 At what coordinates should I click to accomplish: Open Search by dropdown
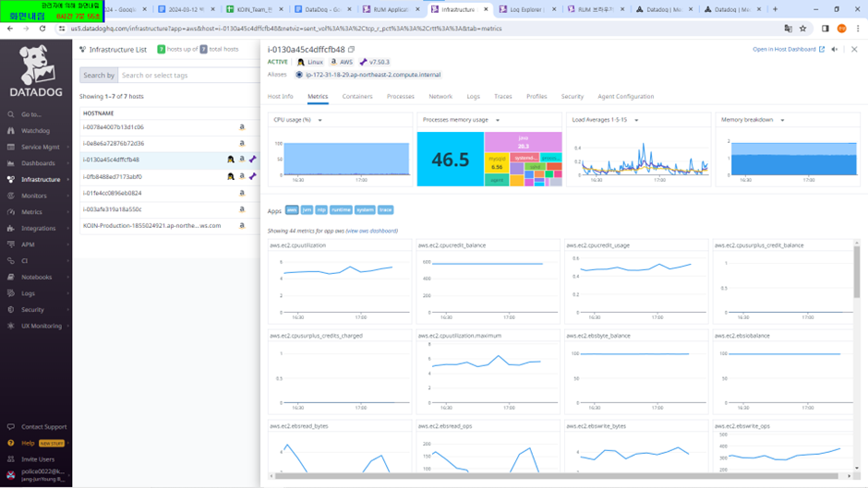pyautogui.click(x=99, y=76)
